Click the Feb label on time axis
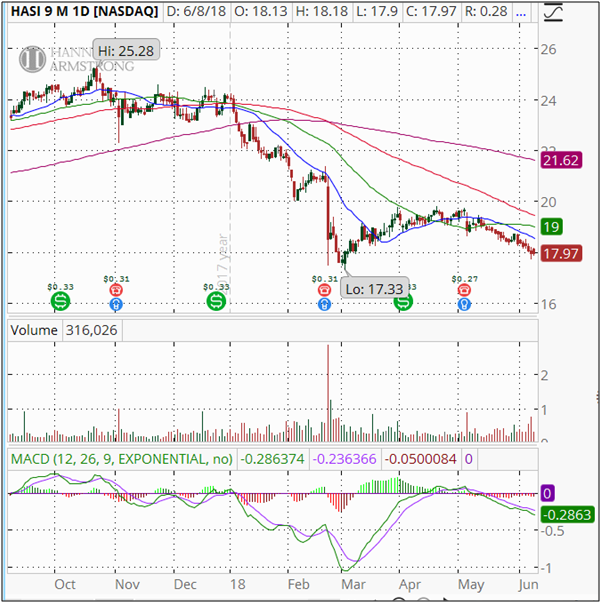Screen dimensions: 602x603 point(298,585)
